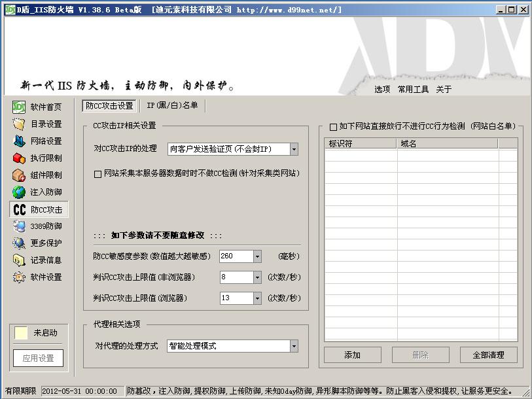This screenshot has height=399, width=532.
Task: Switch to the IP(黑/白)名单 tab
Action: point(172,105)
